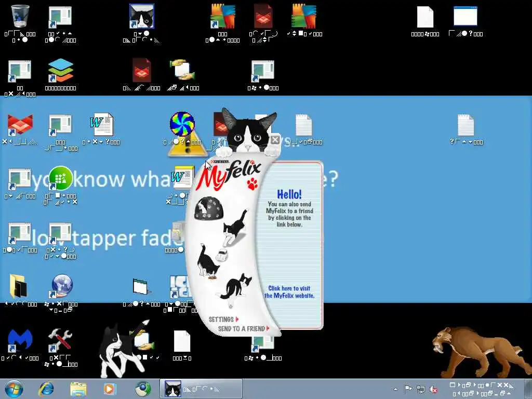Select the blue Malwarebytes shortcut icon
The width and height of the screenshot is (532, 399).
pos(20,340)
